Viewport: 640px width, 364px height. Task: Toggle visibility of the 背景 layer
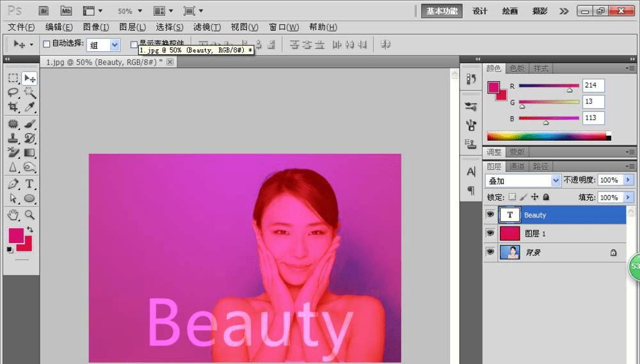click(x=490, y=253)
